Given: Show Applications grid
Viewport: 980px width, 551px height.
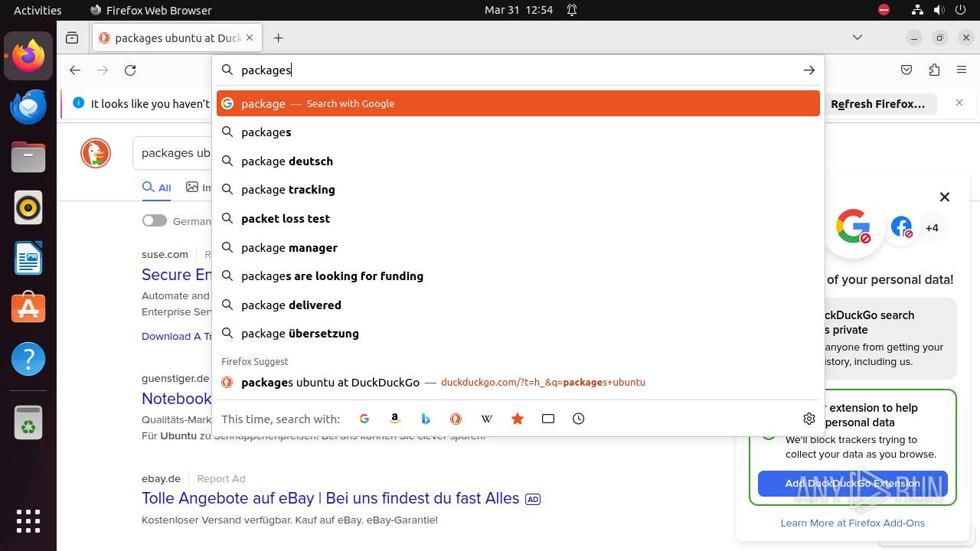Looking at the screenshot, I should click(28, 520).
